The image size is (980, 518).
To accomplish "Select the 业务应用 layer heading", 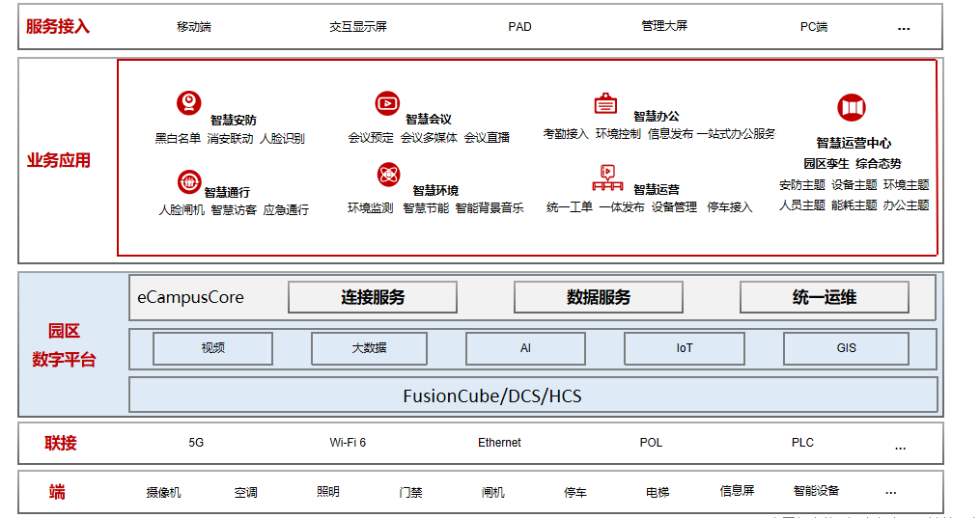I will click(58, 160).
